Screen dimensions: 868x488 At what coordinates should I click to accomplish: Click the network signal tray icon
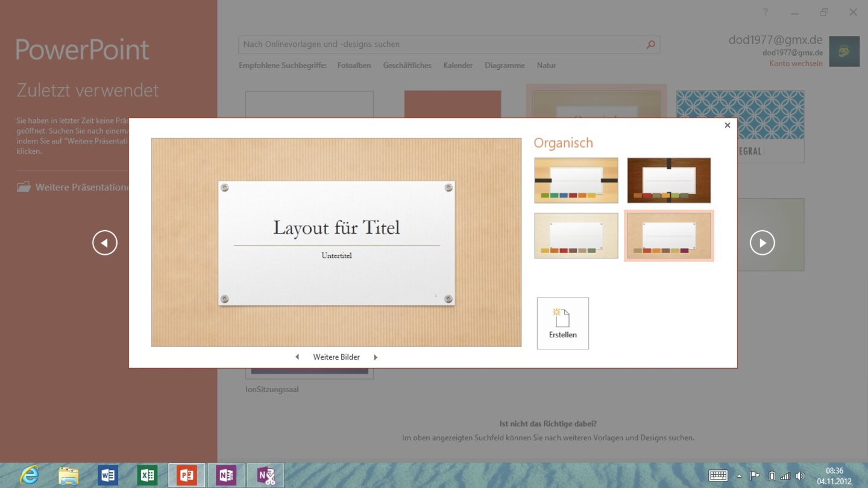point(785,476)
